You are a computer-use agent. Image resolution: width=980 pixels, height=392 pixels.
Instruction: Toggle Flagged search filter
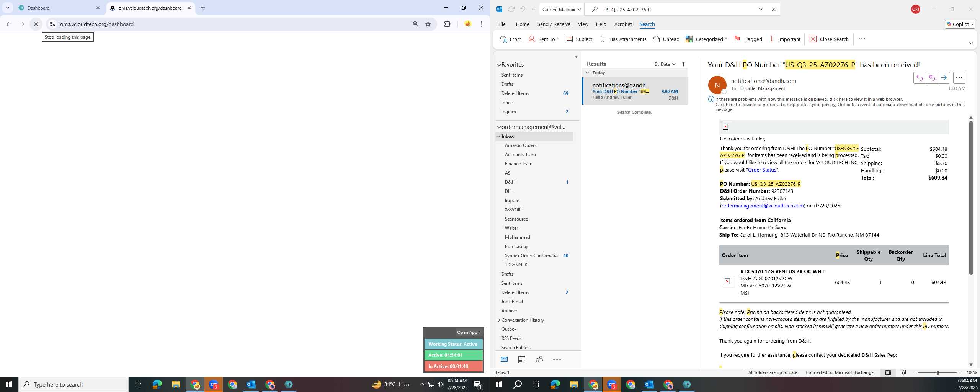coord(748,39)
